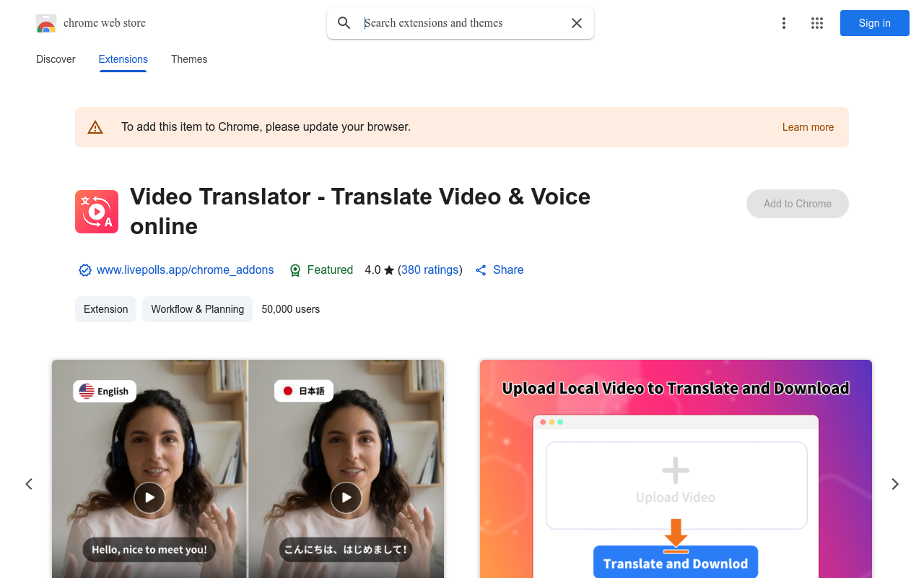Clear the search box with X icon

pyautogui.click(x=577, y=23)
